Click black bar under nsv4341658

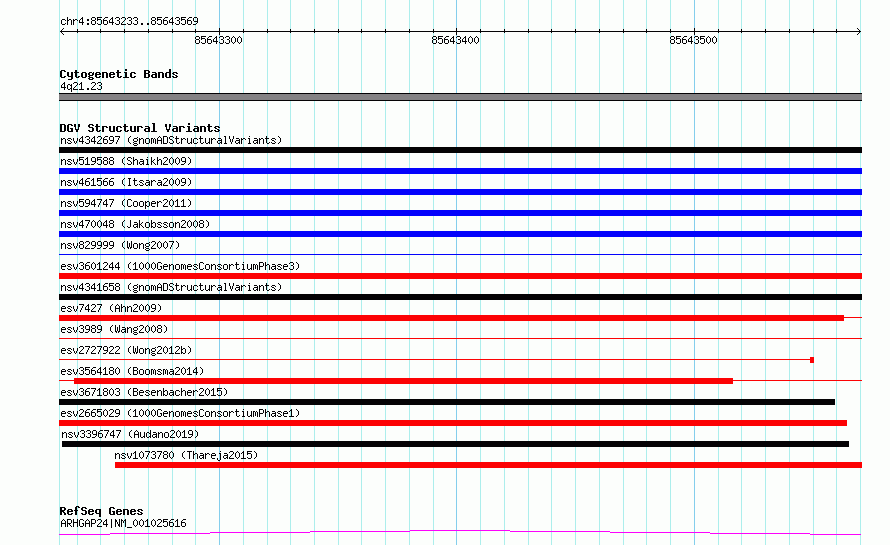click(x=460, y=297)
